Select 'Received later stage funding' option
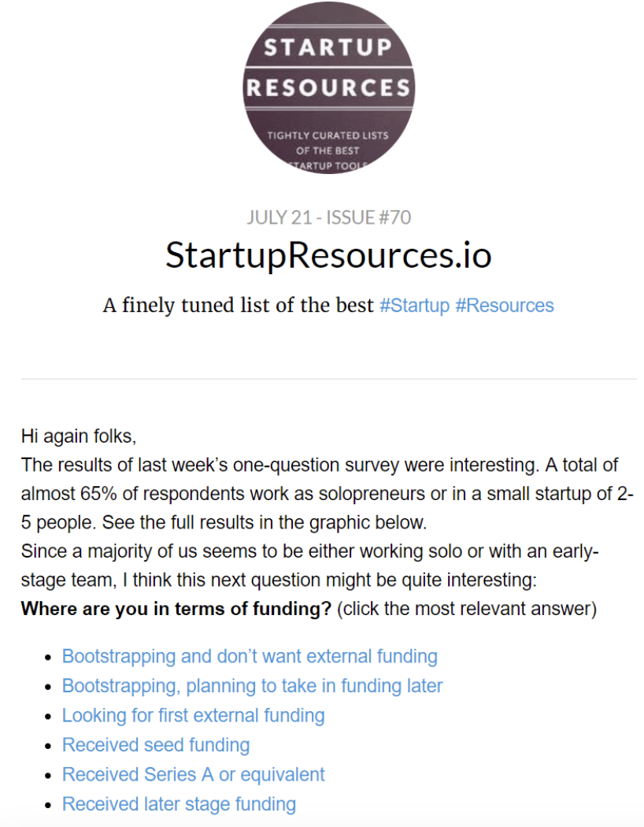Screen dimensions: 644x827 pos(180,804)
